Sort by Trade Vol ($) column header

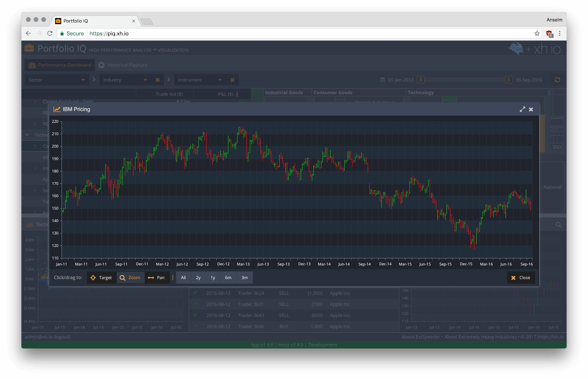coord(169,94)
